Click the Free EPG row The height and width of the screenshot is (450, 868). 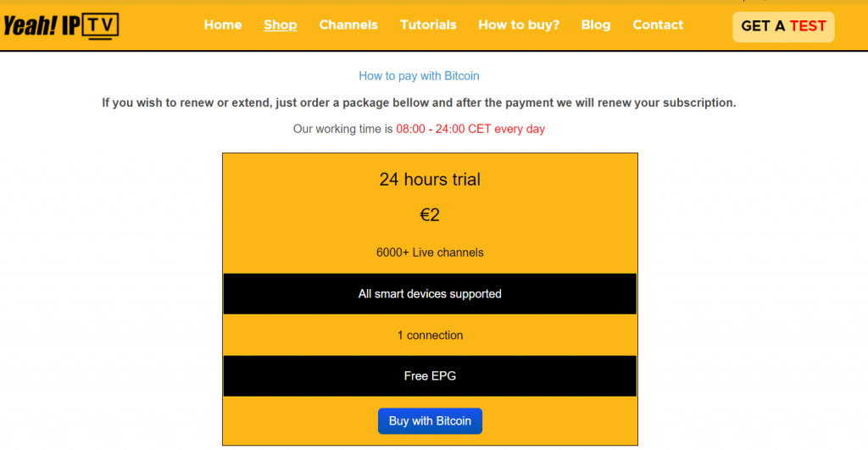pyautogui.click(x=430, y=375)
